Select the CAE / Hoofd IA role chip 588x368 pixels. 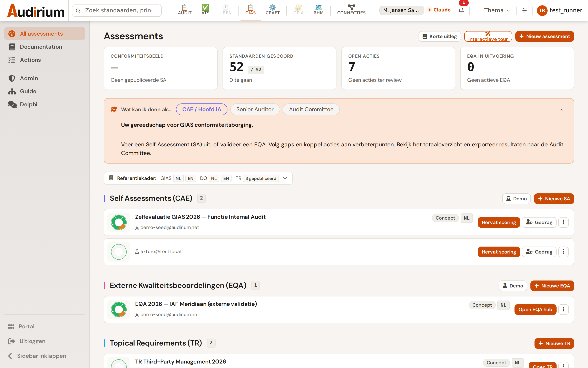(202, 110)
